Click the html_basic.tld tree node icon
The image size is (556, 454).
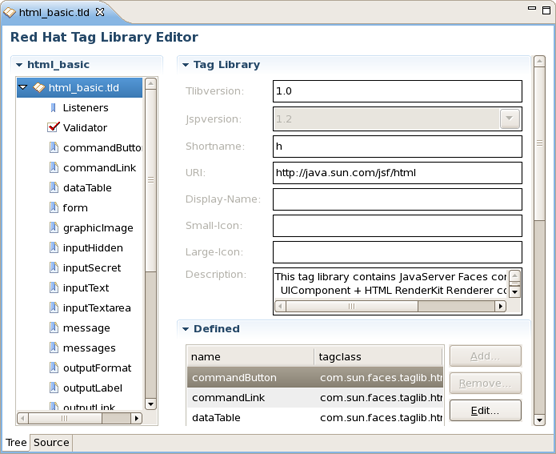(x=39, y=87)
